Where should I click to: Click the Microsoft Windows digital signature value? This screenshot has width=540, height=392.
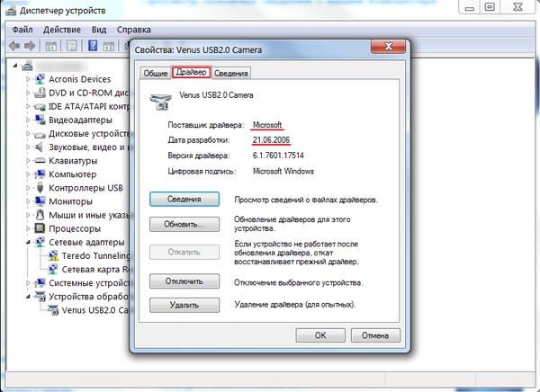pos(283,171)
